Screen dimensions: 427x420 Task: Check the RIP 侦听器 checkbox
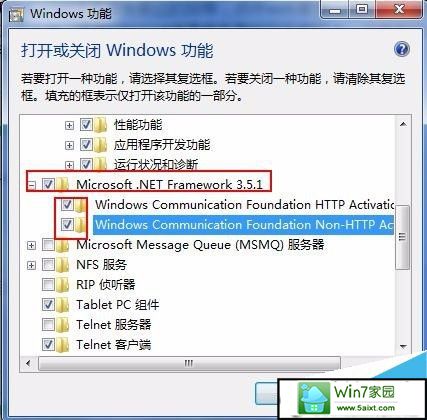click(48, 284)
